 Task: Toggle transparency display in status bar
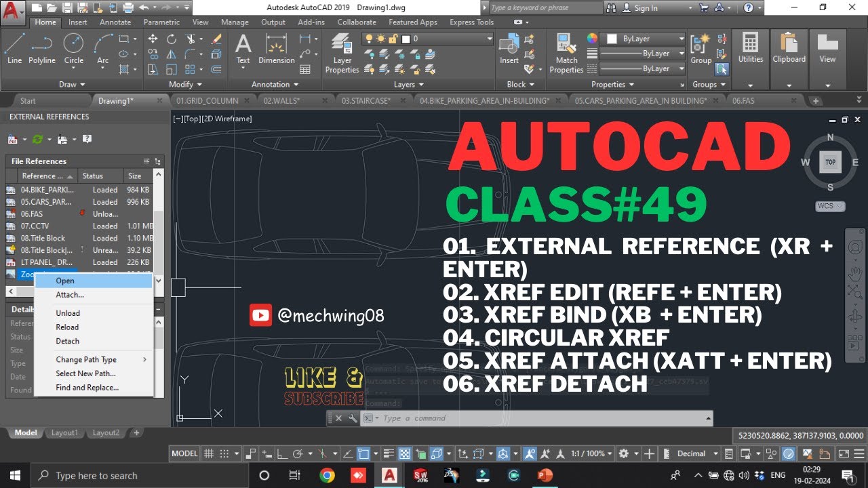tap(404, 453)
